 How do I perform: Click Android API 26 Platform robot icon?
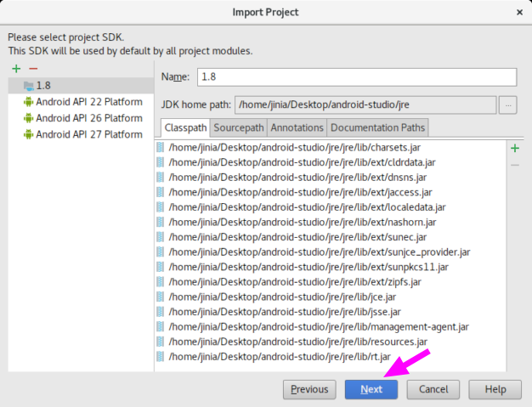pos(29,118)
